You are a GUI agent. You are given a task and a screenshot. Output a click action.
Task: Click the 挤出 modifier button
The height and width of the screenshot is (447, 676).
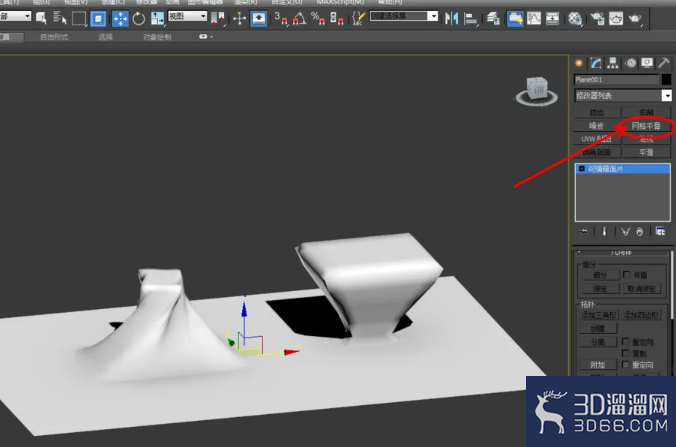(597, 113)
